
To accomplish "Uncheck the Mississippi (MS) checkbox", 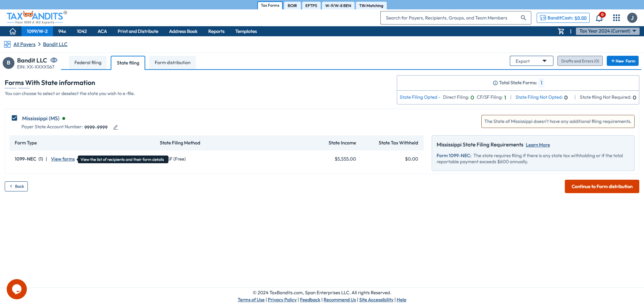I will (14, 118).
